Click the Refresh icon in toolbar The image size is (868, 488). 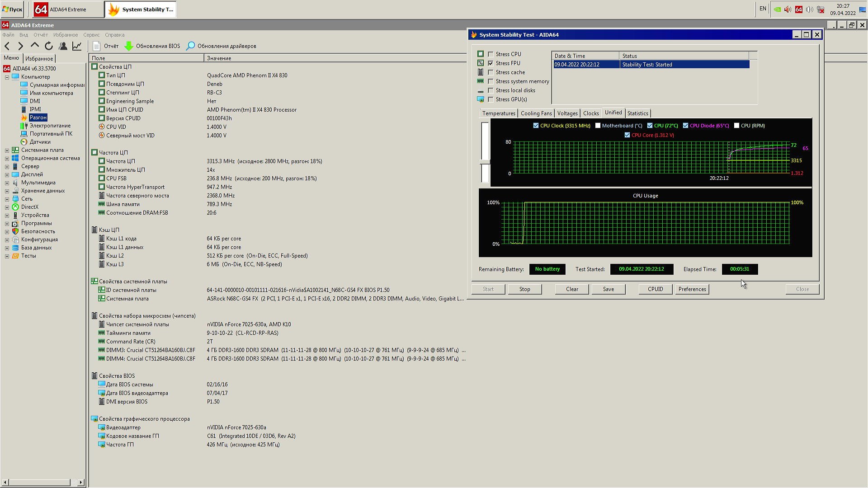coord(49,46)
